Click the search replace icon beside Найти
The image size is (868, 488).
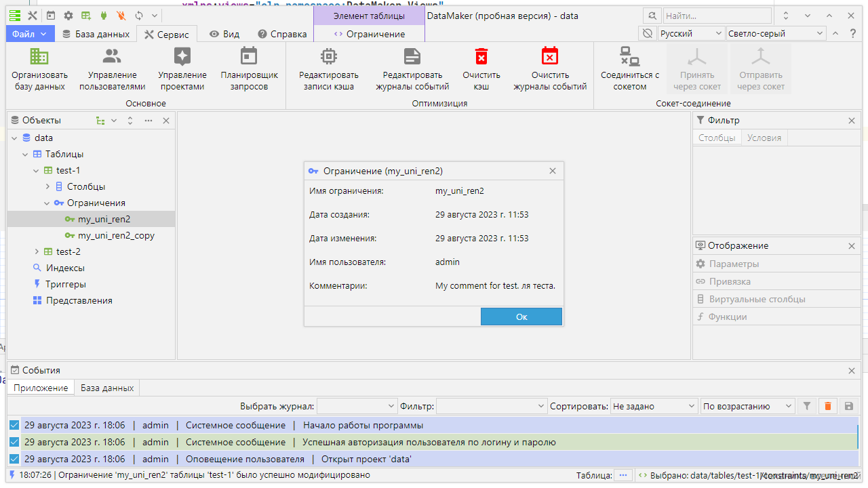coord(652,16)
